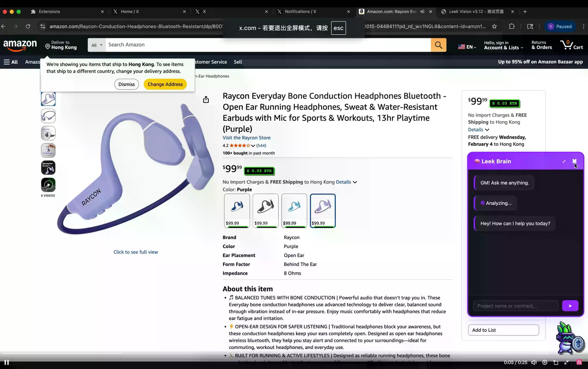Send message in Leek Brain chat
The image size is (588, 369).
click(570, 306)
